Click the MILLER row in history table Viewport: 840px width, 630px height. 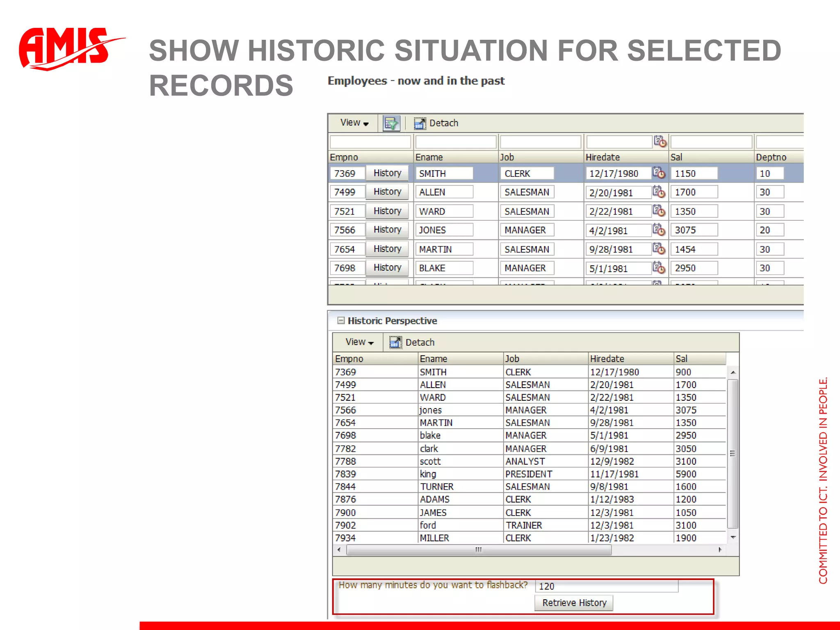(x=530, y=538)
